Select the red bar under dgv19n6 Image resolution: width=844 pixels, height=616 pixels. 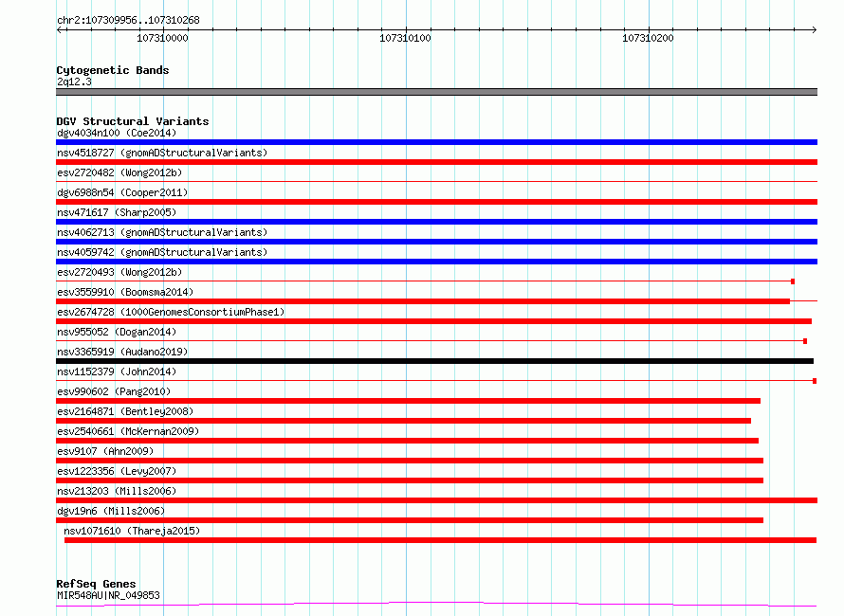click(x=410, y=520)
